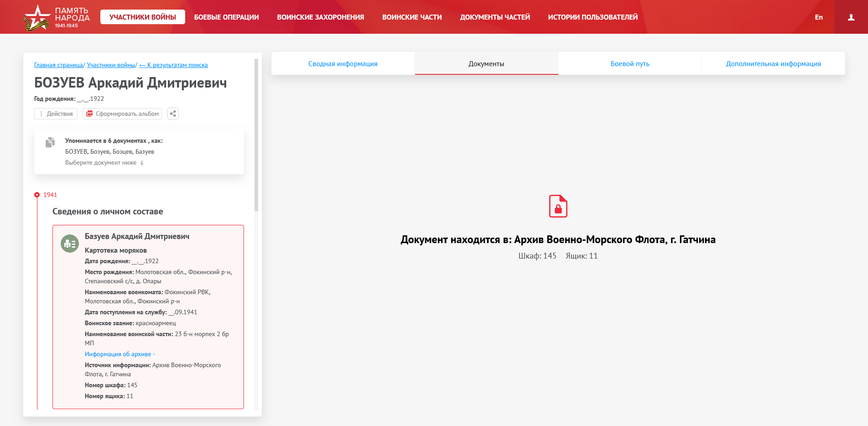Switch to Сводная информация tab

[x=343, y=64]
